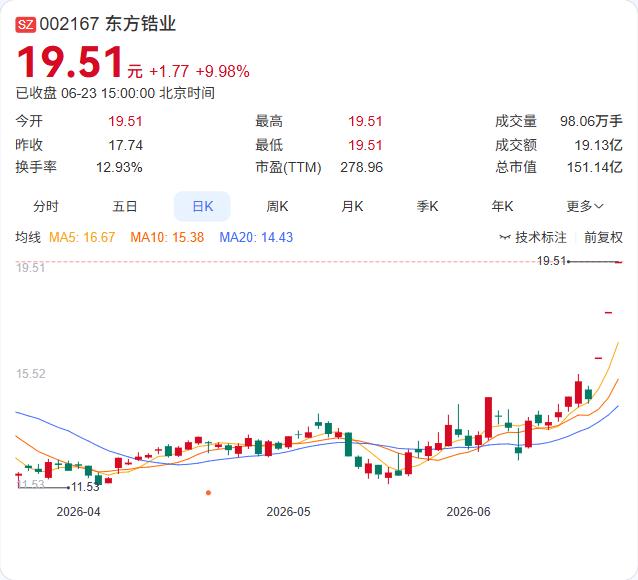Select the 周K tab
This screenshot has height=580, width=638.
pos(277,206)
